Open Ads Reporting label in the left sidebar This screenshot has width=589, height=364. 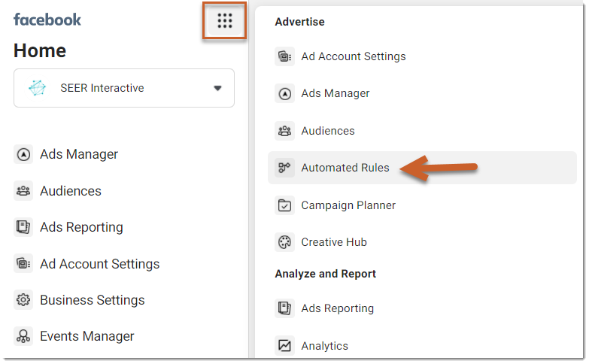coord(81,227)
